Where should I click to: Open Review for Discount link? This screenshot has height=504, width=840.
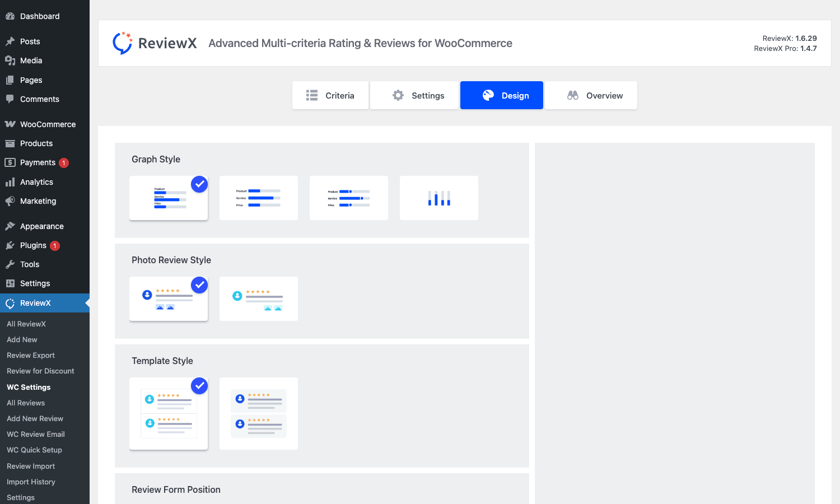click(40, 371)
